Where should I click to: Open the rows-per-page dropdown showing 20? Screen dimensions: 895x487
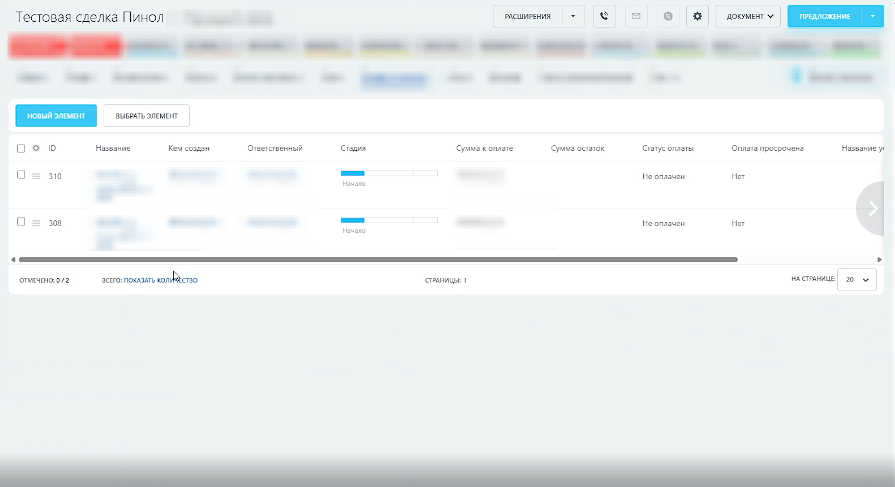coord(855,280)
